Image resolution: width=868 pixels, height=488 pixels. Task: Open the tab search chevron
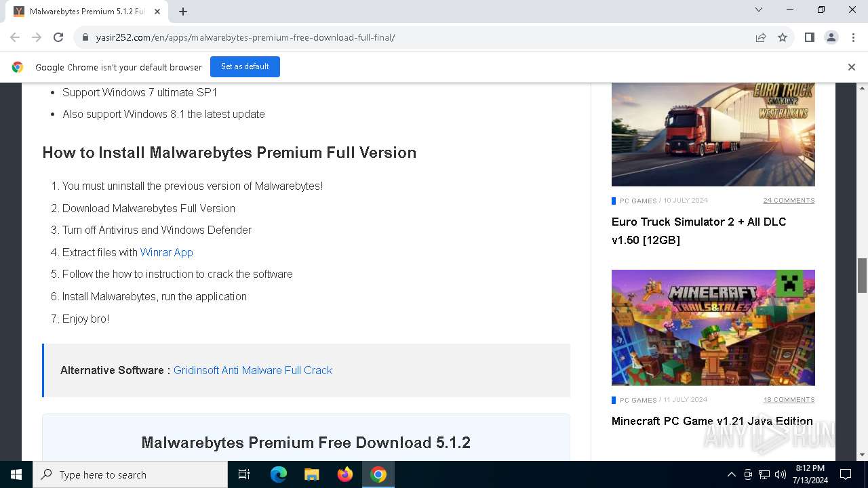(759, 9)
